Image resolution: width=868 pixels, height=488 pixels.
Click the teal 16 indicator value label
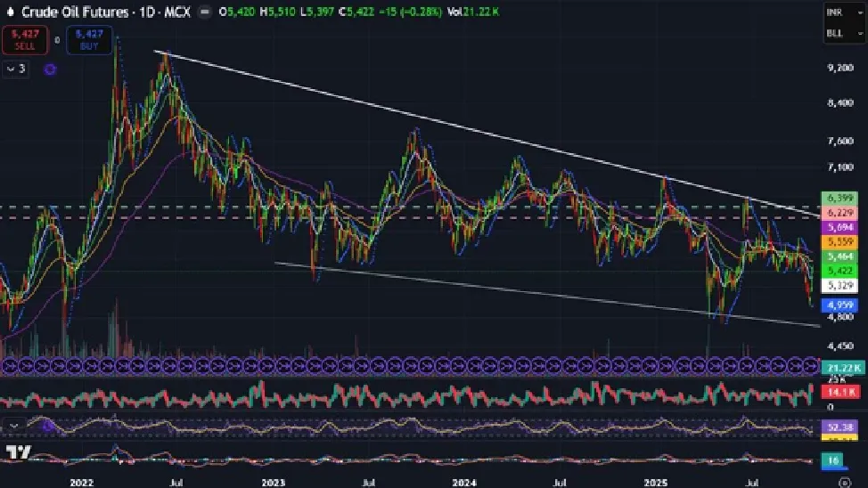click(833, 460)
